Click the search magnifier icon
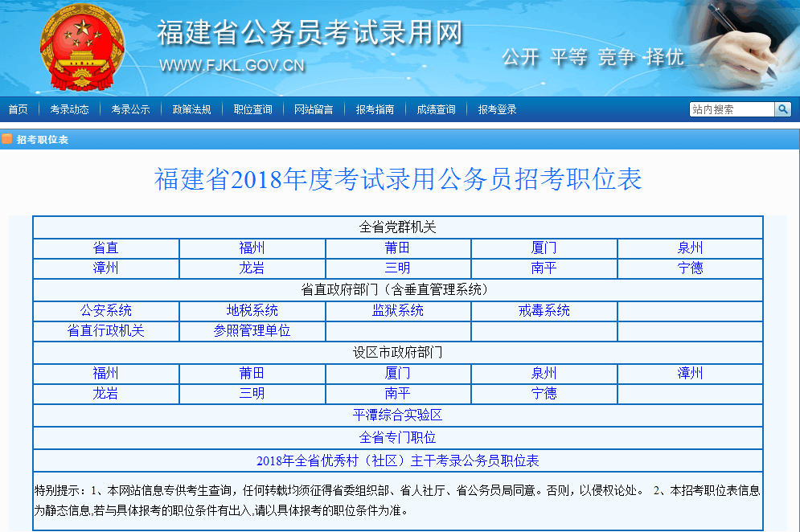Viewport: 800px width, 532px height. 782,109
